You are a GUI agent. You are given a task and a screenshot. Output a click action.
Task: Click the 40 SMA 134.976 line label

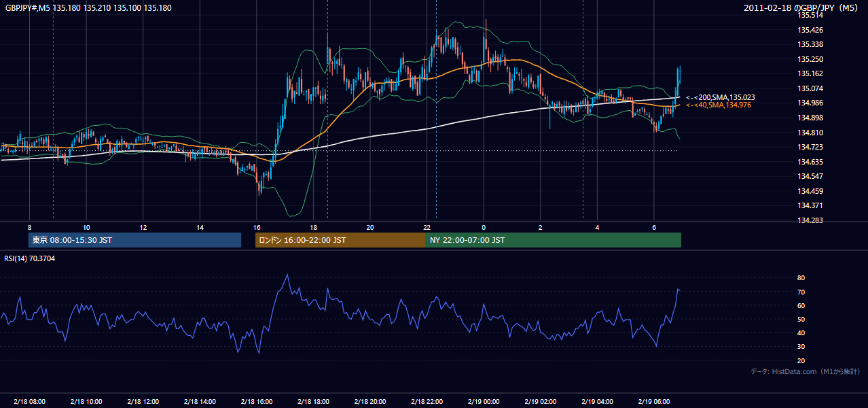pos(718,105)
